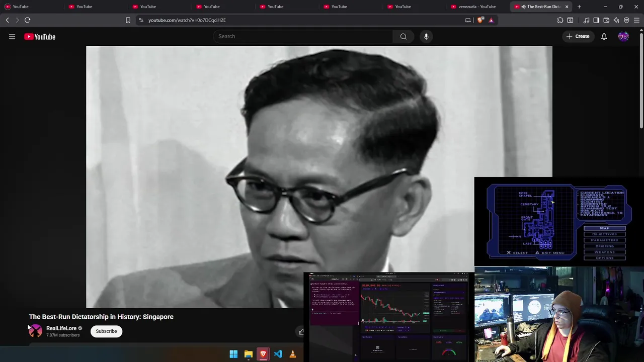This screenshot has height=362, width=644.
Task: Click the Create button
Action: (578, 36)
